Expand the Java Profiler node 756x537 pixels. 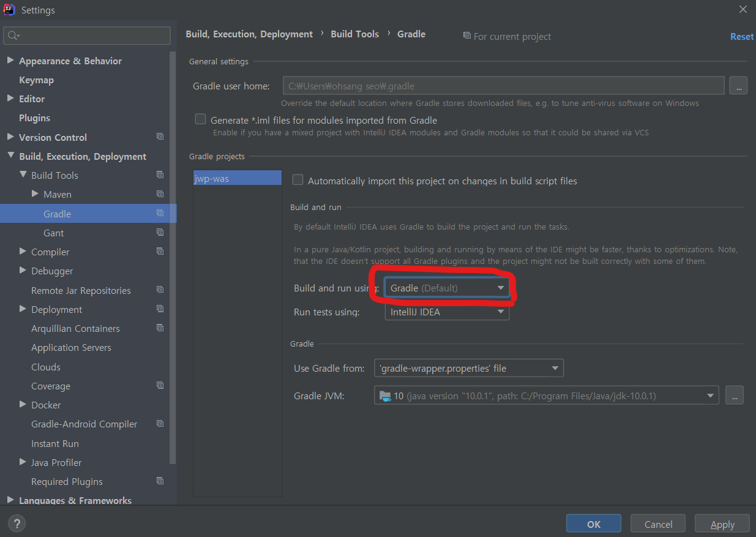pyautogui.click(x=23, y=462)
